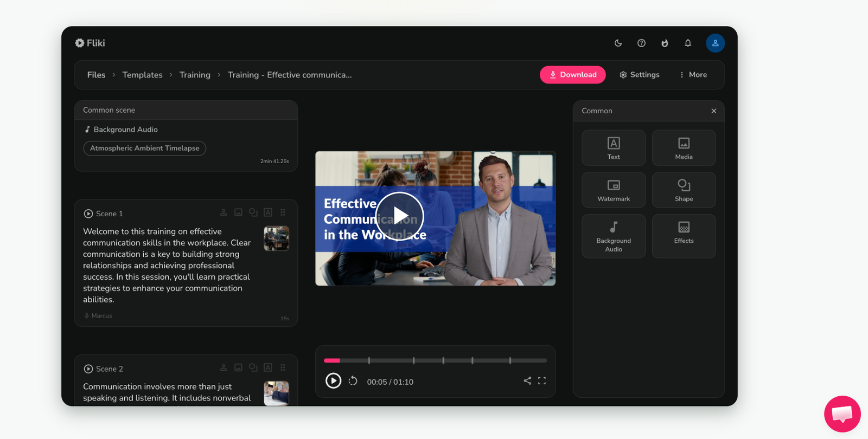Select the Atmospheric Ambient Timelapse audio chip

click(144, 148)
